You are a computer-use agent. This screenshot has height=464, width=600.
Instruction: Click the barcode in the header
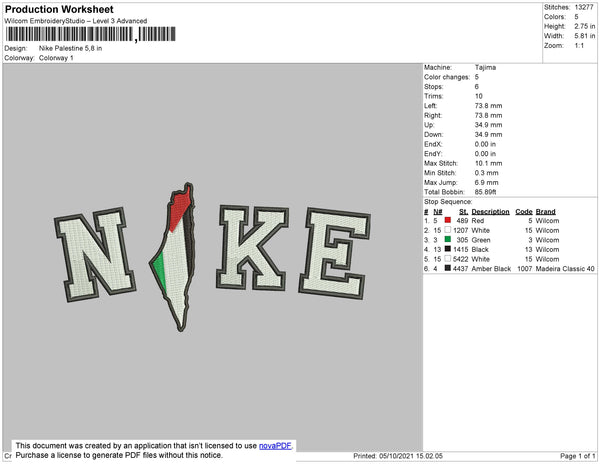tap(91, 34)
